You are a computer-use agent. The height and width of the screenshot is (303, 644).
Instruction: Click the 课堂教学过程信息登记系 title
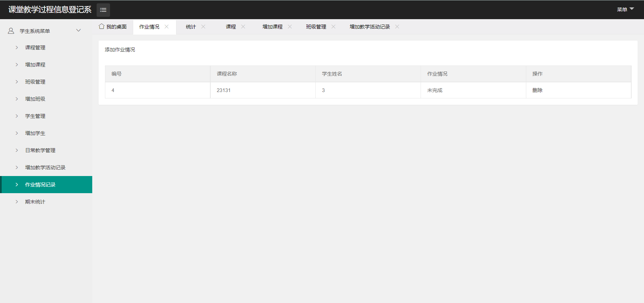50,9
